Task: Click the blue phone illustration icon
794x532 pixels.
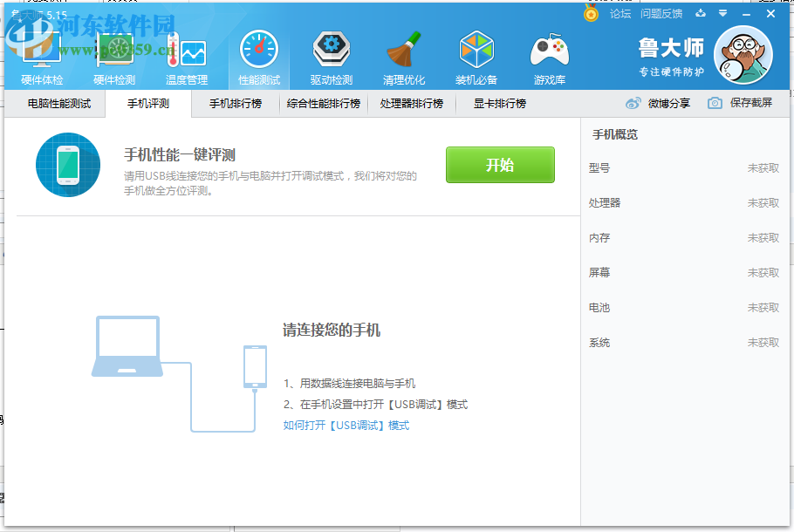Action: (x=67, y=164)
